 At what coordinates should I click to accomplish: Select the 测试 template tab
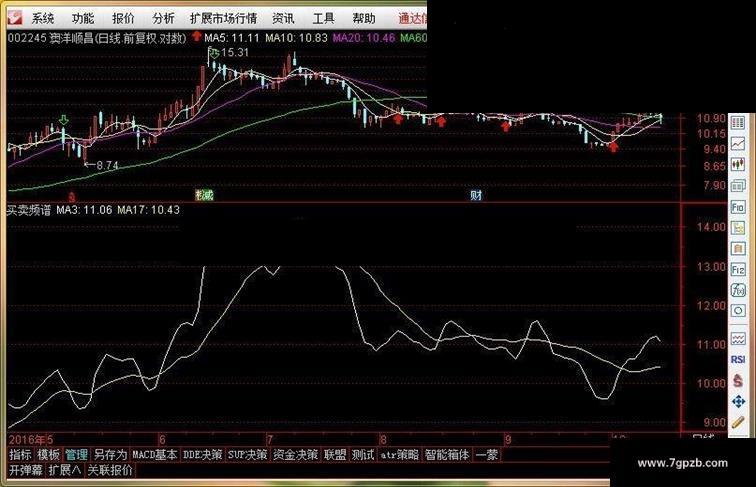363,455
